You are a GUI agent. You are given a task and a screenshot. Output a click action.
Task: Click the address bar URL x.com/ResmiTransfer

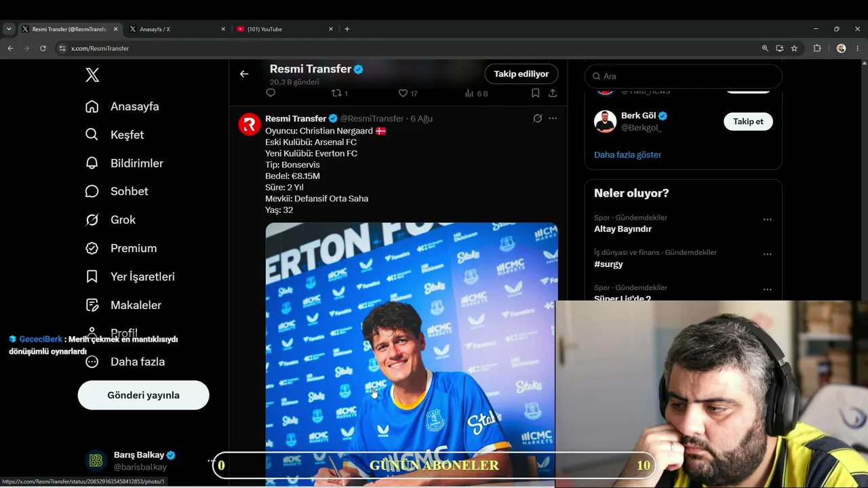point(100,49)
